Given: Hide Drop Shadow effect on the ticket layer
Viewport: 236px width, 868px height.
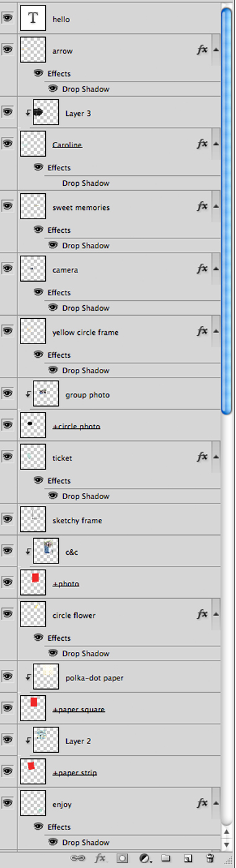Looking at the screenshot, I should 53,496.
